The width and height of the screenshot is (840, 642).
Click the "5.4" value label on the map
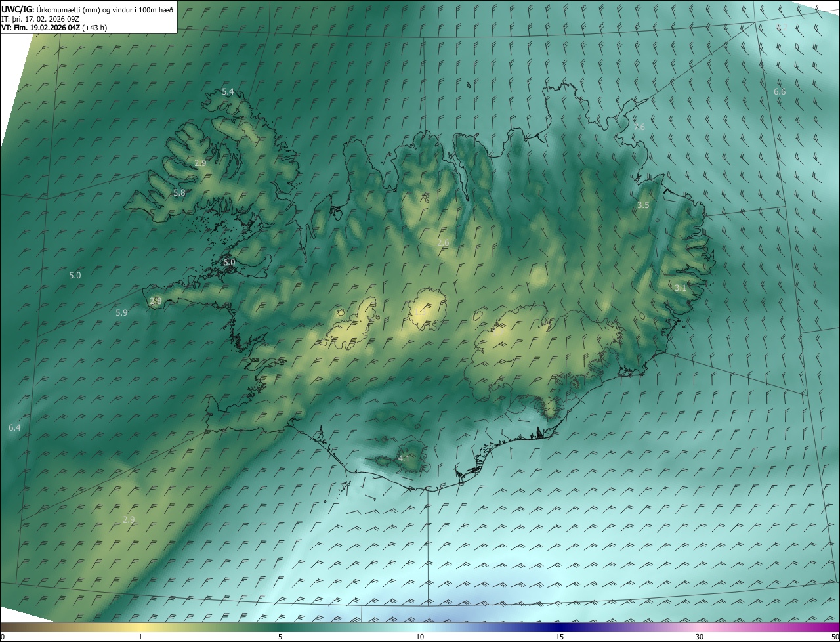tap(228, 92)
